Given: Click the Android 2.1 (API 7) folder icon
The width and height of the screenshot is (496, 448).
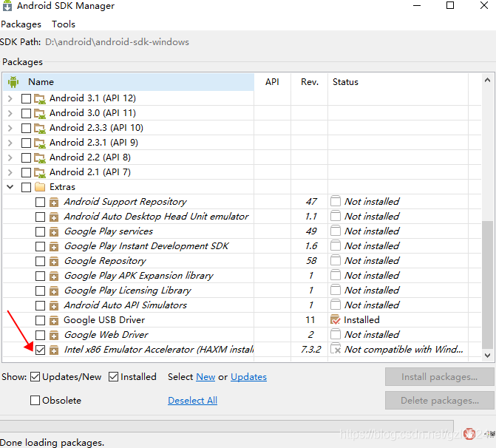Looking at the screenshot, I should pos(40,172).
